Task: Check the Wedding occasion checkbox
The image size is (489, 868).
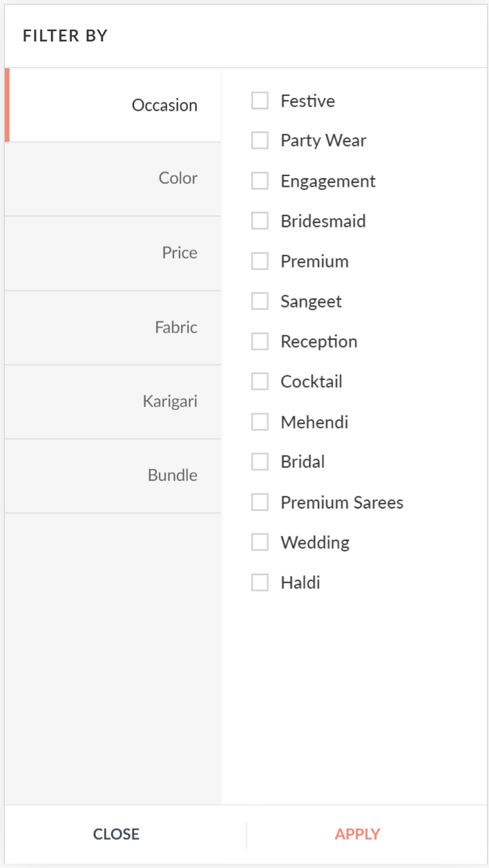Action: click(260, 542)
